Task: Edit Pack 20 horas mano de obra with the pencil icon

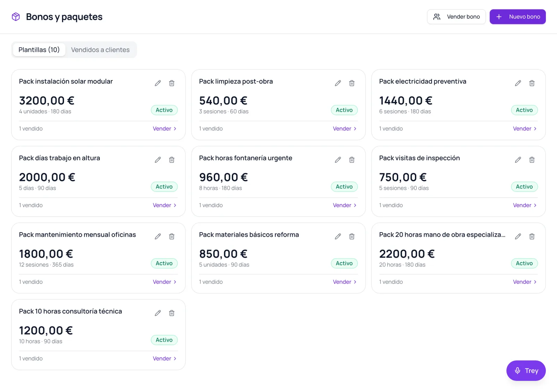Action: pos(518,236)
